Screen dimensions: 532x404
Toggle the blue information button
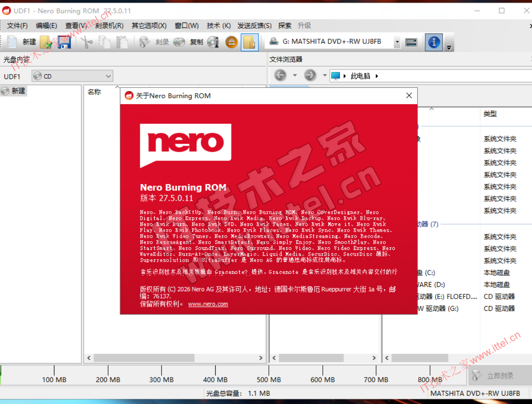(434, 42)
